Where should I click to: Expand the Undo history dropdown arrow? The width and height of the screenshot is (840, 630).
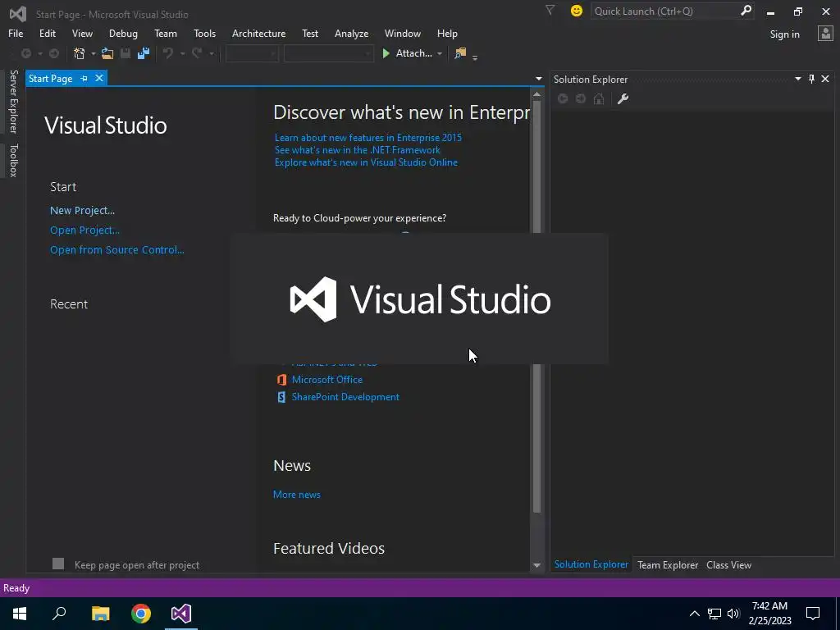pos(182,53)
